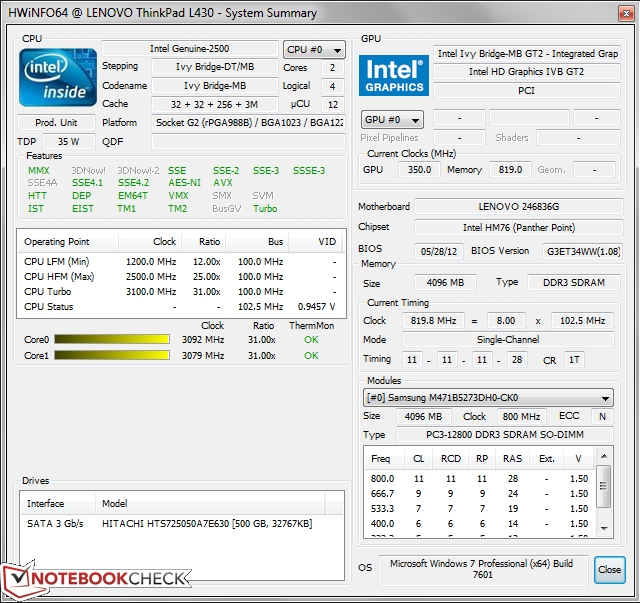Click the 819.8 MHz memory clock field

[433, 320]
